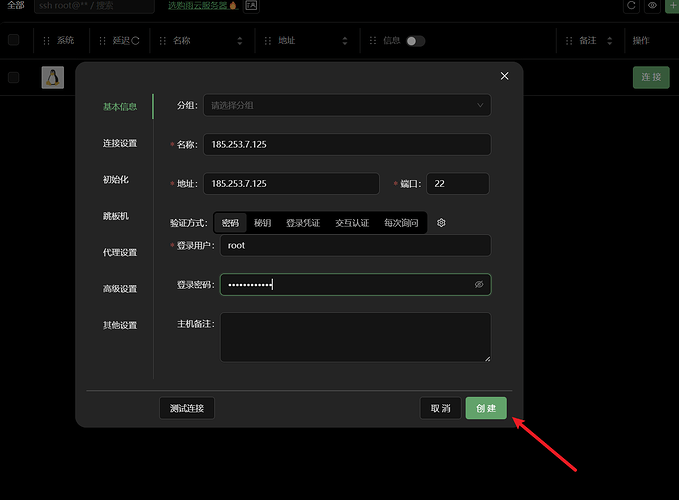Sort the 名称 column using sort arrows
Viewport: 679px width, 500px height.
click(240, 41)
